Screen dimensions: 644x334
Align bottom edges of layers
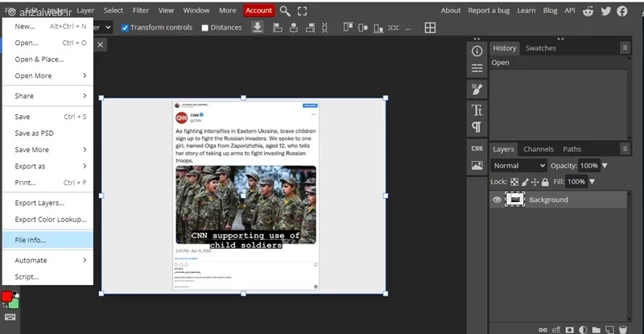378,27
